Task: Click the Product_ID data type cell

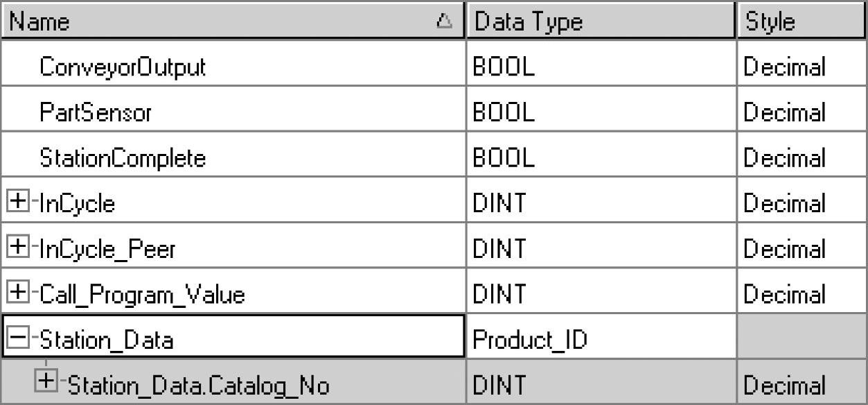Action: [x=529, y=340]
